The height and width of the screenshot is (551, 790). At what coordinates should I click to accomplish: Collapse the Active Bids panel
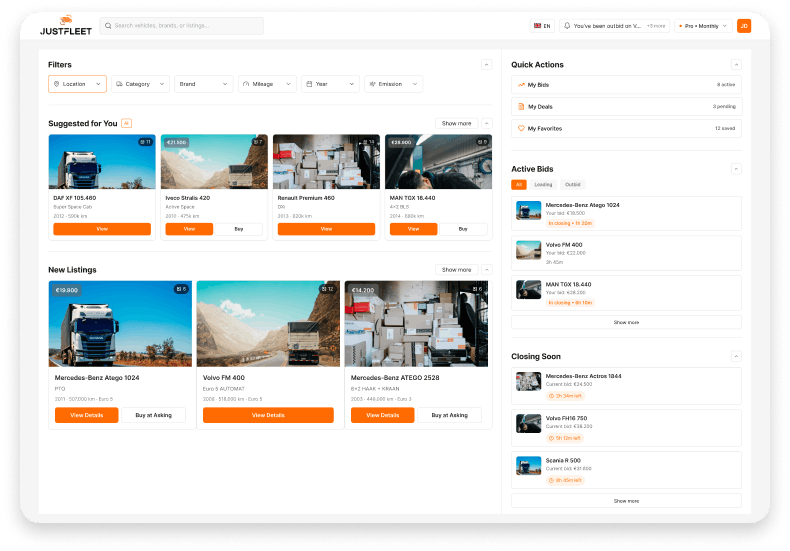(x=736, y=169)
